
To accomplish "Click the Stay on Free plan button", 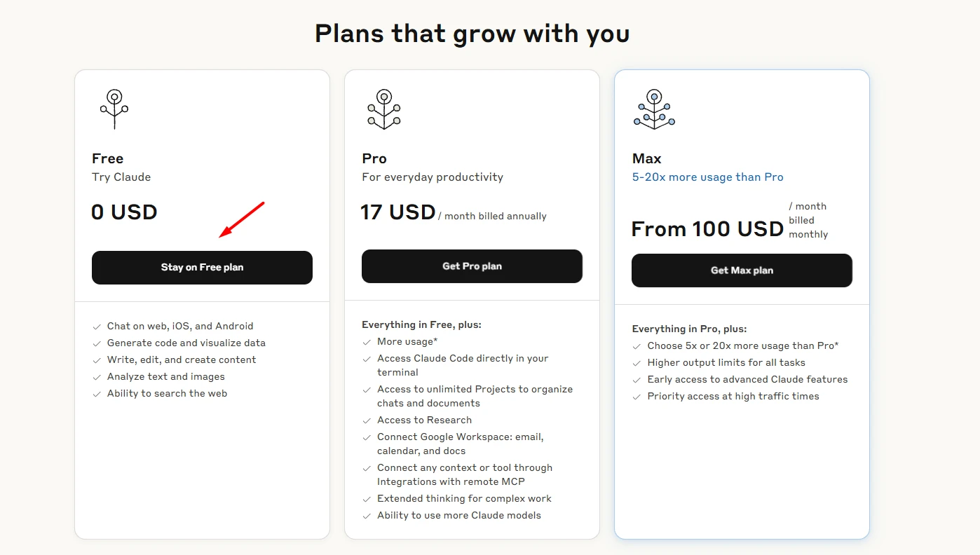I will 202,268.
